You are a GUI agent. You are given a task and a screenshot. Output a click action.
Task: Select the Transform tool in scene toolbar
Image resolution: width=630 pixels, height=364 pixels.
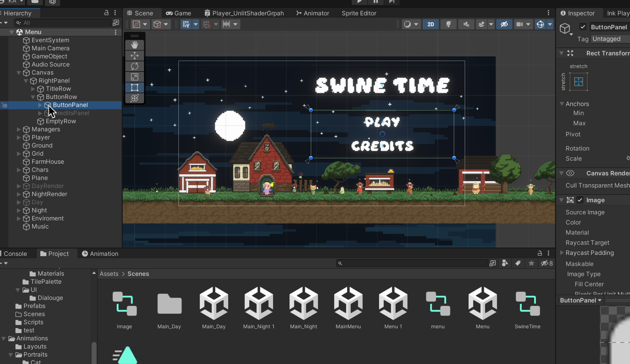click(x=135, y=98)
